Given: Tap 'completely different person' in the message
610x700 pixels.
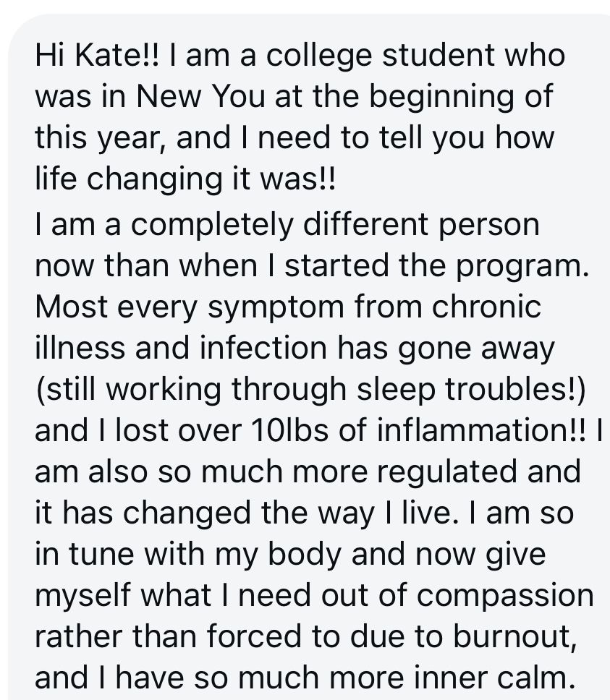Looking at the screenshot, I should point(335,226).
